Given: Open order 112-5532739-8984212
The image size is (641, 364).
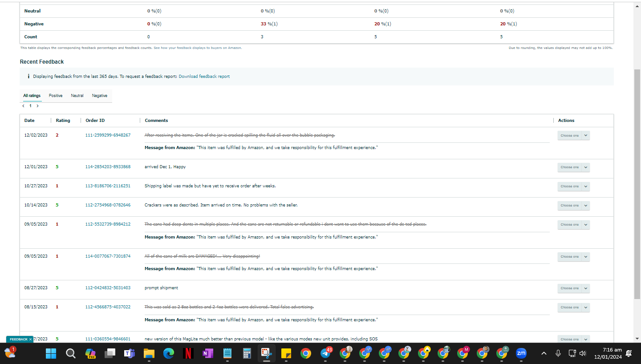Looking at the screenshot, I should coord(108,224).
